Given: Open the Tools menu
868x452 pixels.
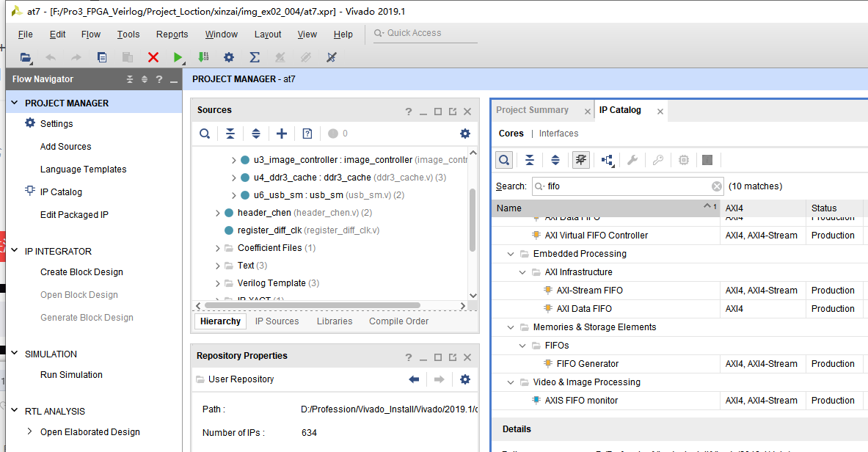Looking at the screenshot, I should pyautogui.click(x=128, y=34).
